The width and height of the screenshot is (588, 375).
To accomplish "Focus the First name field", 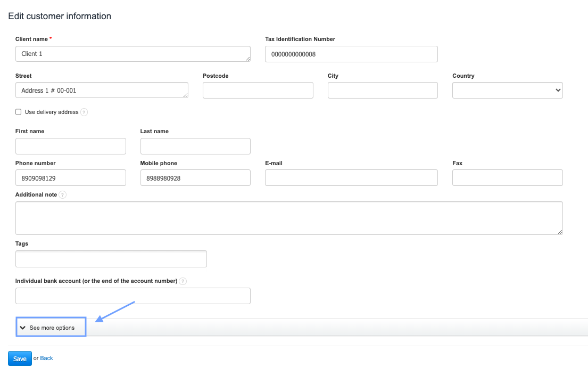I will 71,146.
